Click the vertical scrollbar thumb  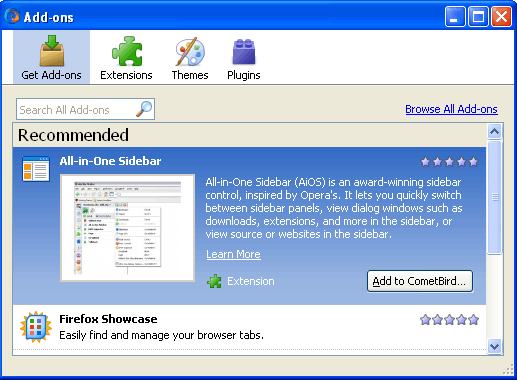point(494,197)
